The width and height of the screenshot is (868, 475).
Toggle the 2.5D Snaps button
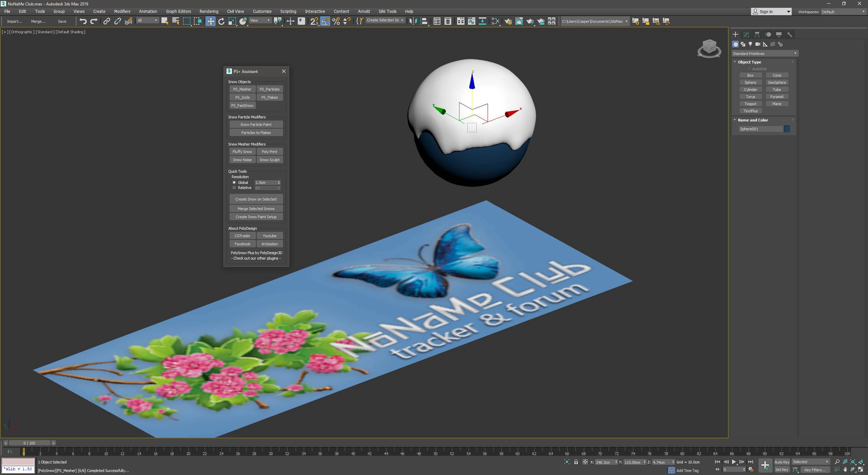pos(314,21)
